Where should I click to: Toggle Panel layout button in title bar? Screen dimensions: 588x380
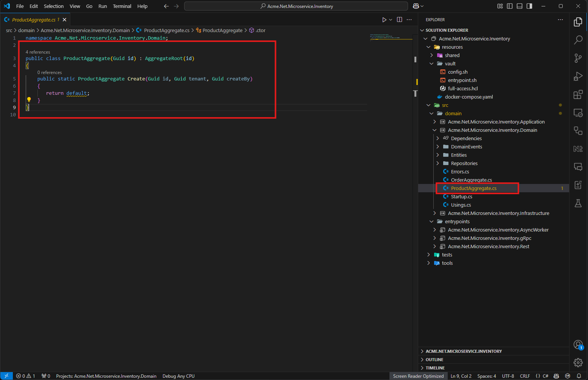(520, 6)
